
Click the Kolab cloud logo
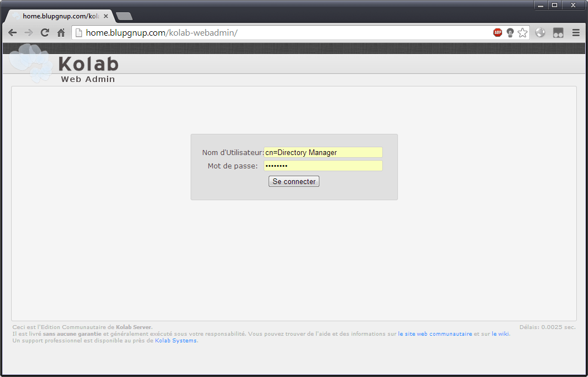(x=31, y=62)
